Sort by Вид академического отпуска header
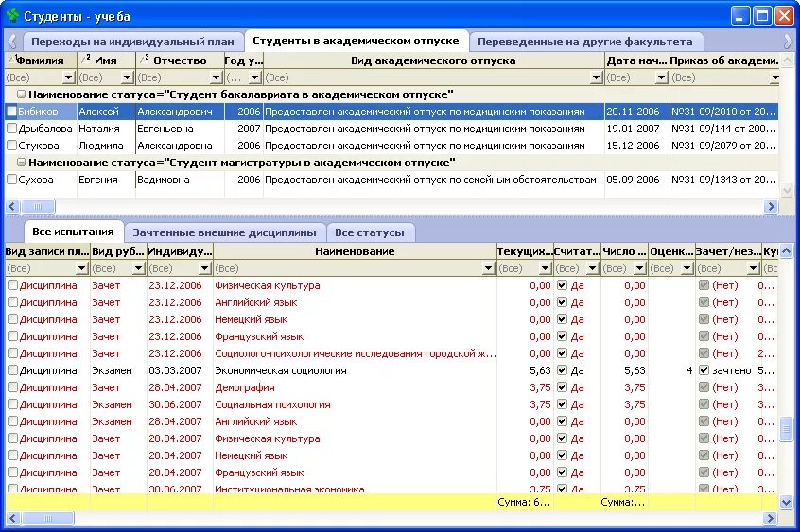800x532 pixels. point(433,60)
